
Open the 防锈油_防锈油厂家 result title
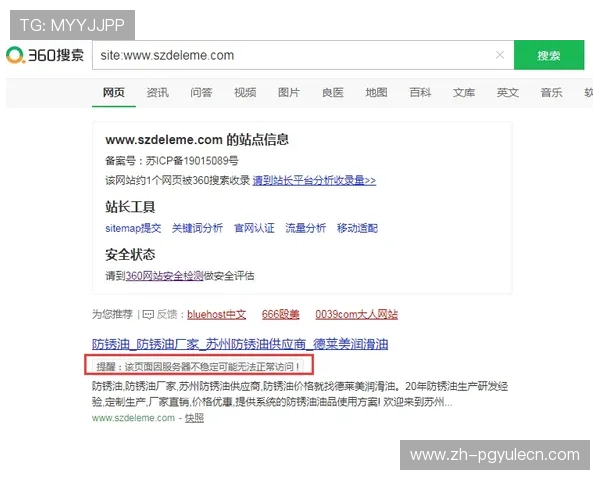coord(240,344)
